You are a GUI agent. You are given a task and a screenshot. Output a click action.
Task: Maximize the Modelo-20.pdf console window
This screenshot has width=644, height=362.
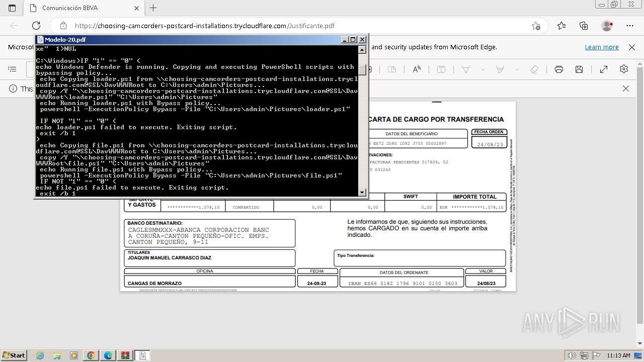pos(353,40)
